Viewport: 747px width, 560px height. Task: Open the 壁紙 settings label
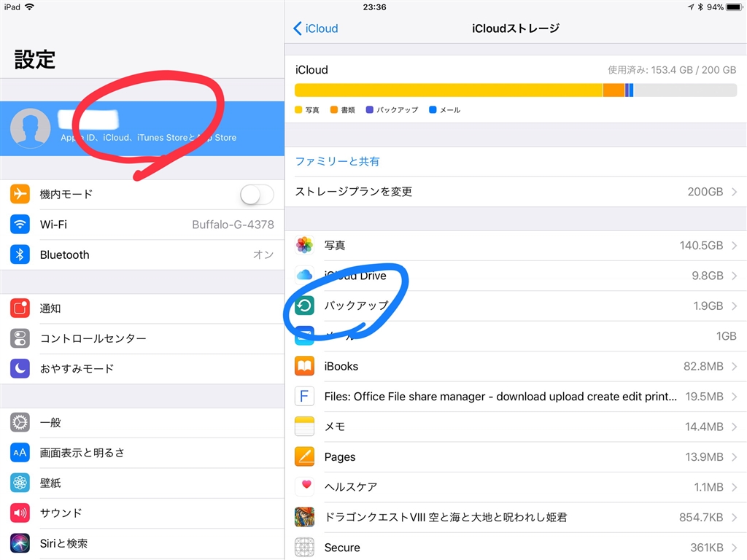(50, 483)
